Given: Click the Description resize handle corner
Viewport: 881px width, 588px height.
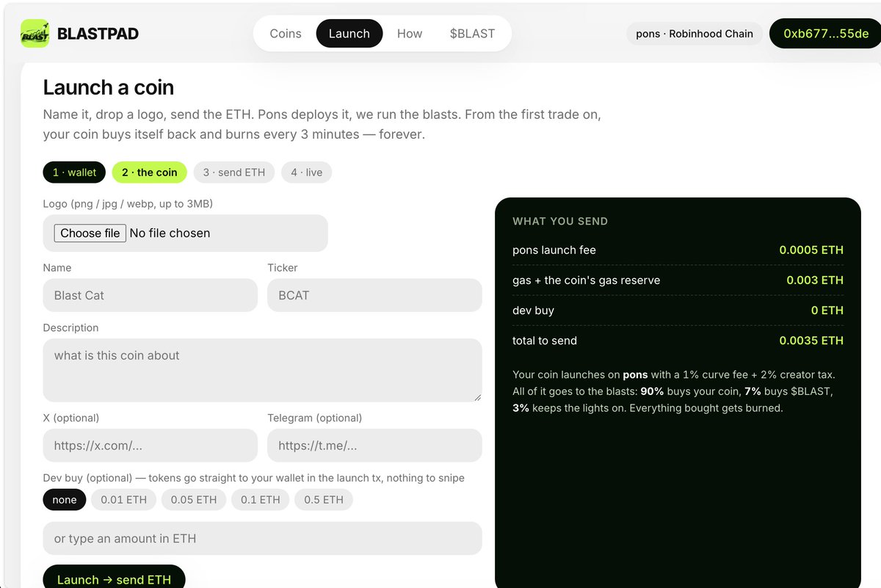Looking at the screenshot, I should 477,397.
